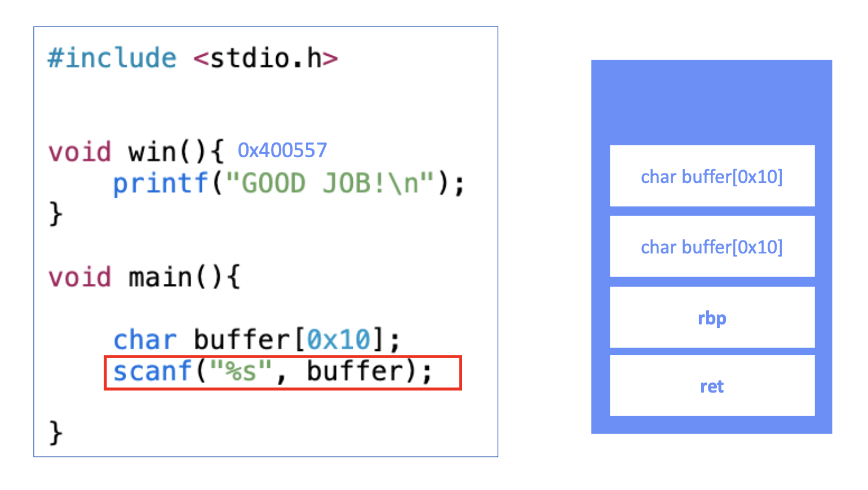
Task: Click the '#include <stdio.h>' line
Action: click(x=193, y=58)
